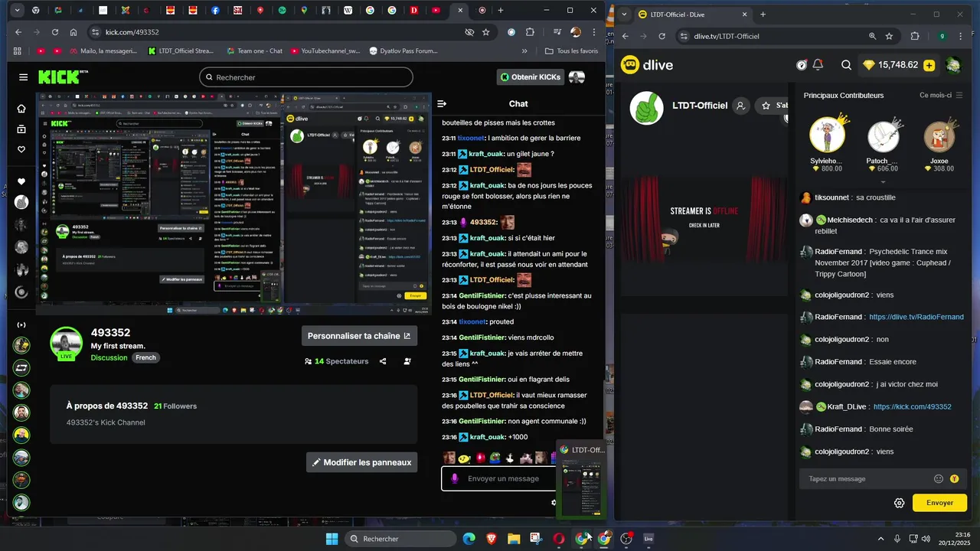This screenshot has width=980, height=551.
Task: Open the Team one - Chat bookmark
Action: (255, 51)
